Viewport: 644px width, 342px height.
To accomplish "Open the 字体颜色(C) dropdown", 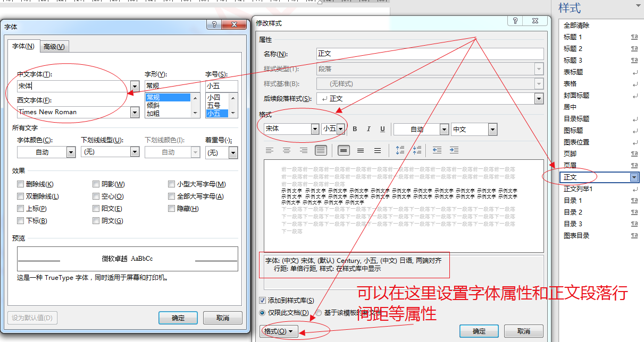I will pos(71,152).
